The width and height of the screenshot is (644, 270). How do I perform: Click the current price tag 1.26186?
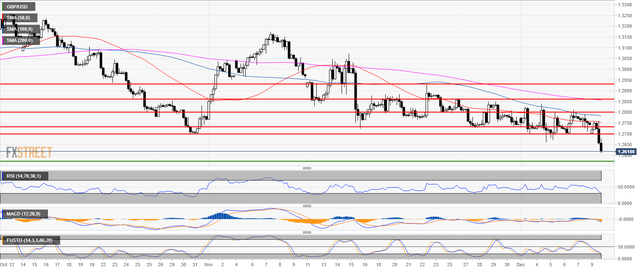(626, 151)
